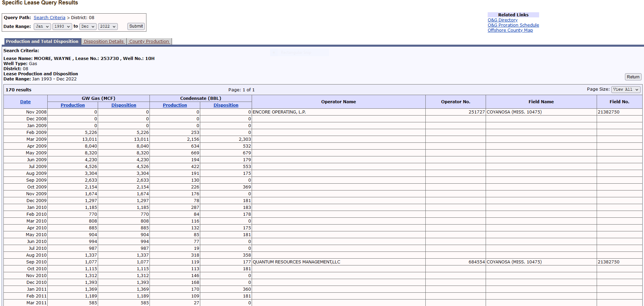Sort by GW Gas Disposition column

[124, 105]
